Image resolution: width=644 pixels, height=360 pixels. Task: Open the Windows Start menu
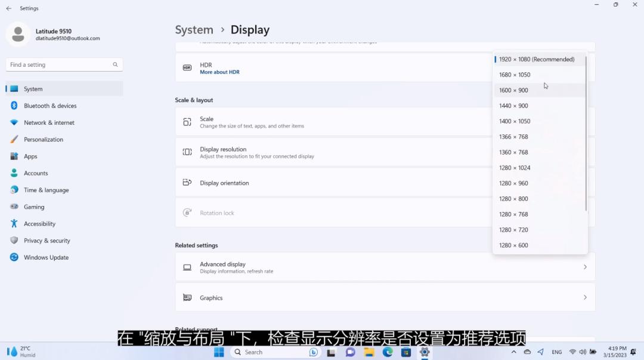219,352
